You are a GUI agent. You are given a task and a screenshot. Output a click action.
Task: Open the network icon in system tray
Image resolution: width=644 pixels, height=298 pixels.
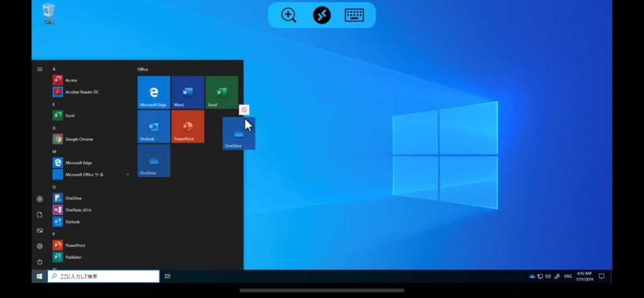tap(540, 277)
